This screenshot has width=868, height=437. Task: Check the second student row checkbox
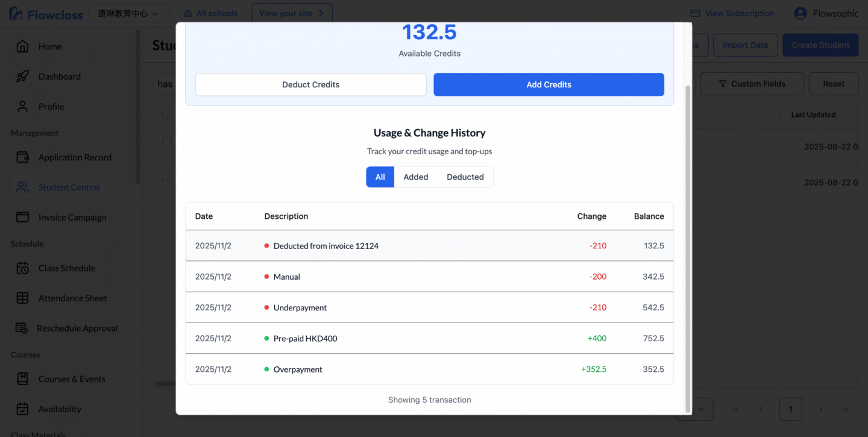167,177
